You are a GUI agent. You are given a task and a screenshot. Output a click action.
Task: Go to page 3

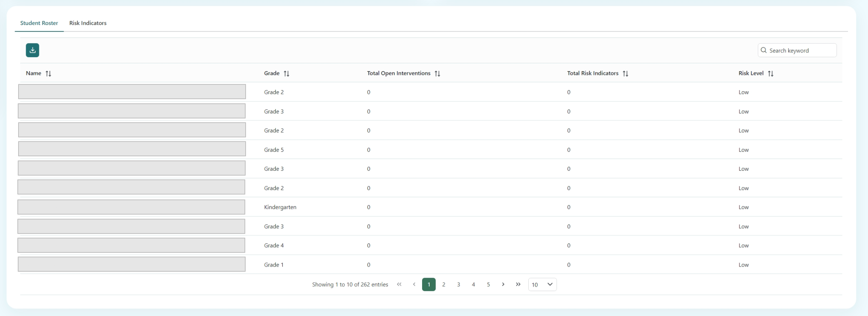(458, 285)
